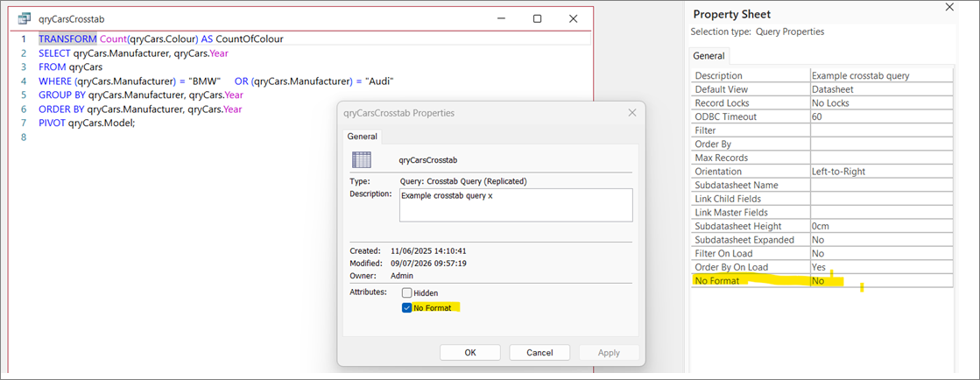The height and width of the screenshot is (380, 980).
Task: Click the empty Filter property field
Action: point(881,130)
